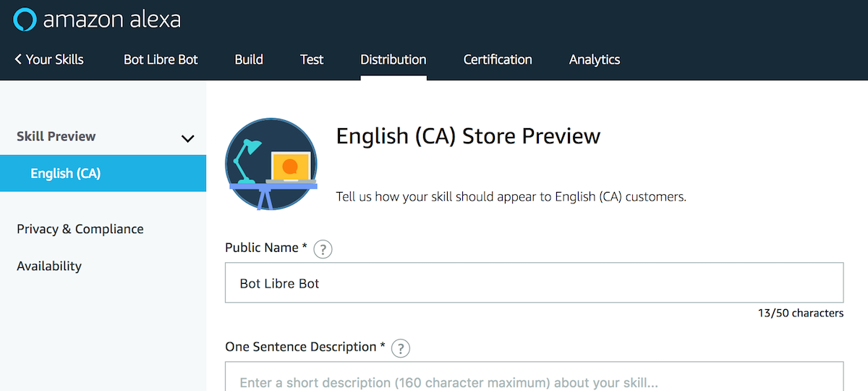Open the Analytics tab
The height and width of the screenshot is (391, 868).
coord(595,59)
